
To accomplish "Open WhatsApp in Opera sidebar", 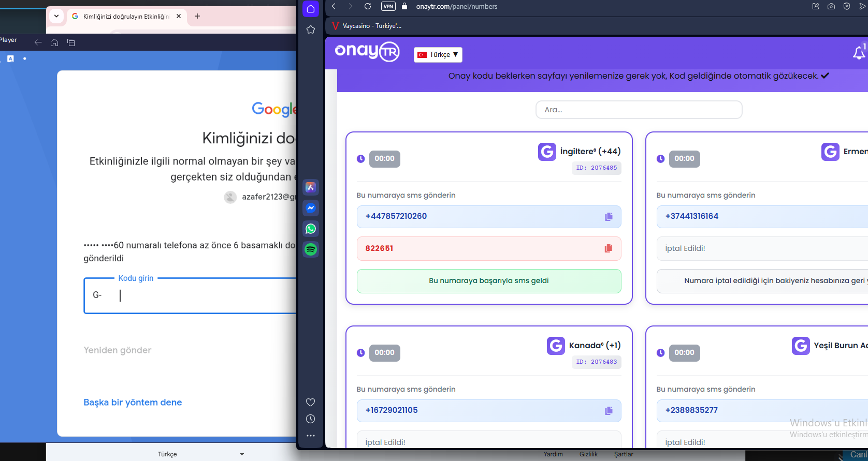I will coord(311,229).
